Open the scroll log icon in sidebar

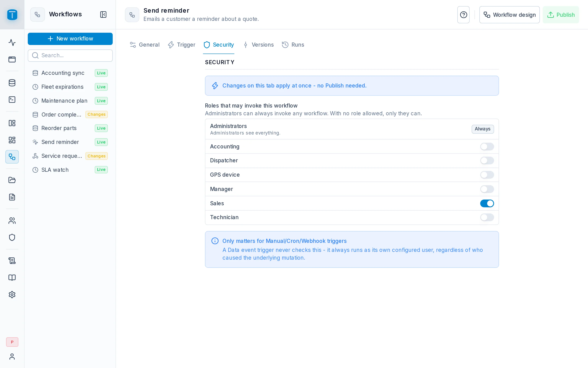[12, 261]
